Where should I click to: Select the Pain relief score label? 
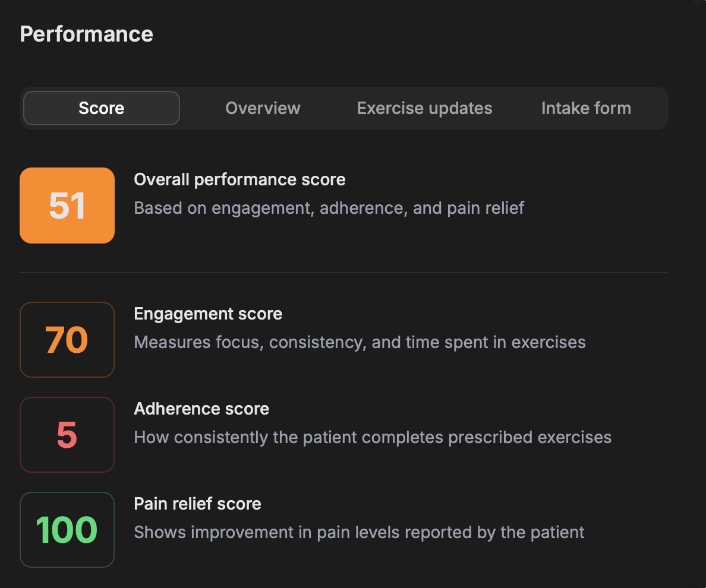coord(197,504)
